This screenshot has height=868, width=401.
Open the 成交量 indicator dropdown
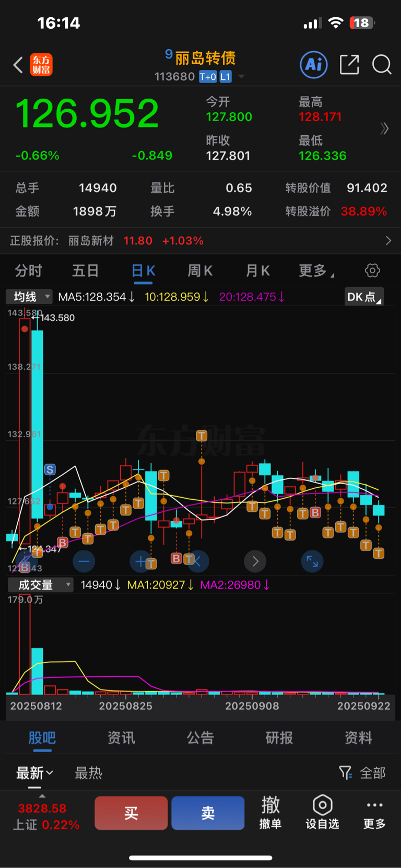point(40,585)
